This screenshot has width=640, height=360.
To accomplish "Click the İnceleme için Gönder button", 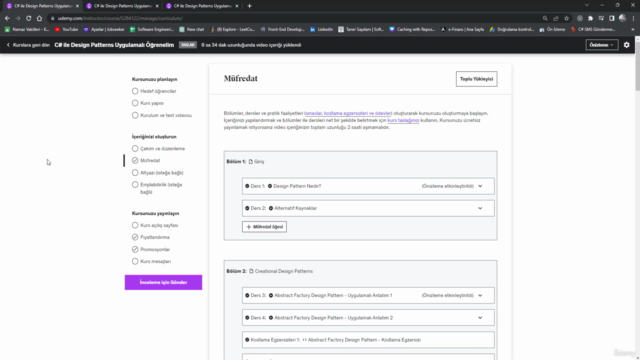I will click(163, 282).
